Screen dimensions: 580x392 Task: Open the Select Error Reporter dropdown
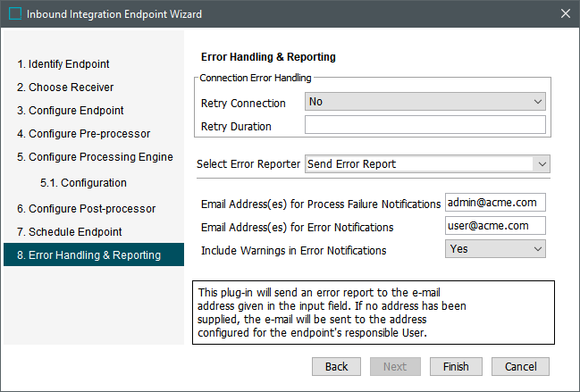[427, 164]
